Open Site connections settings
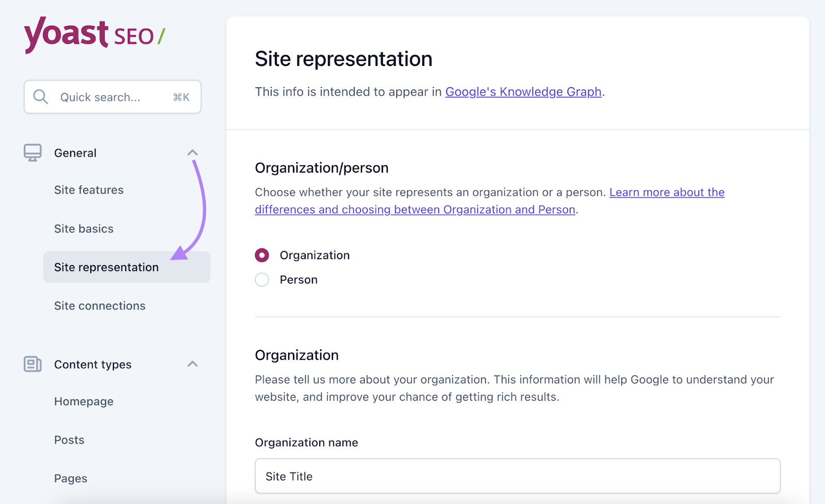825x504 pixels. (x=100, y=306)
